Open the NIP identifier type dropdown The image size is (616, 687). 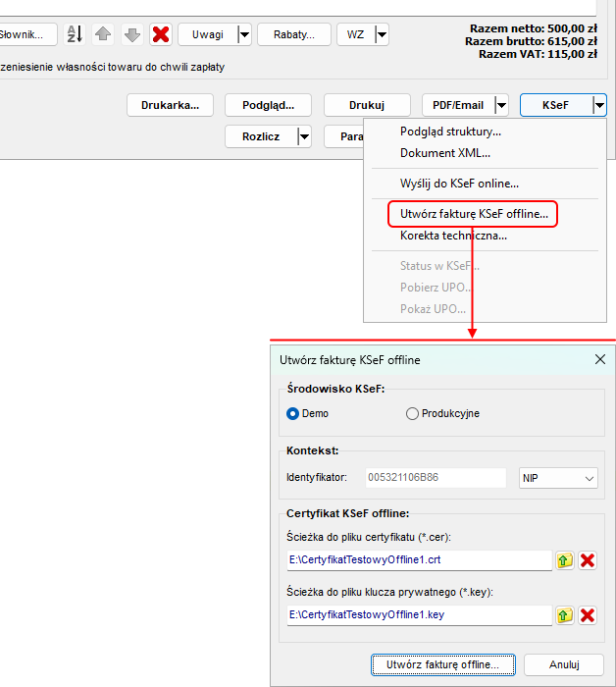557,478
